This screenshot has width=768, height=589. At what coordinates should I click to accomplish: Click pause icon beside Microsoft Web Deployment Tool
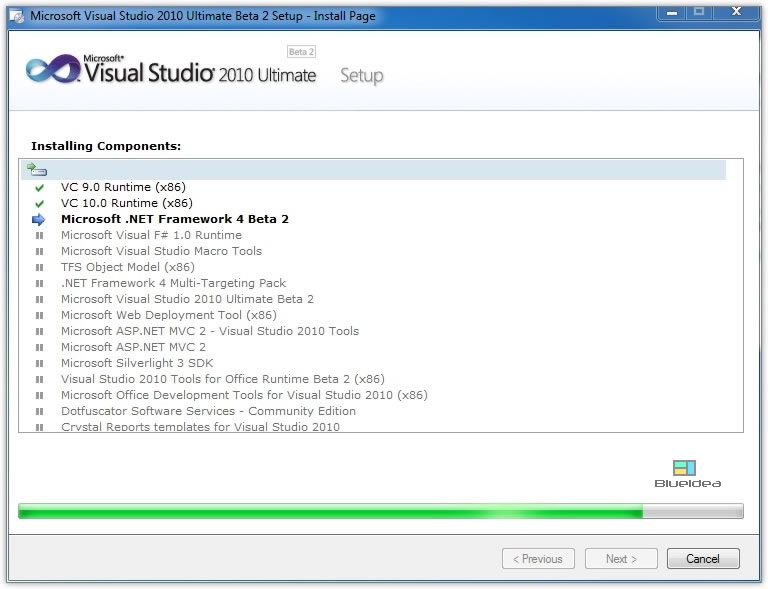pos(40,316)
